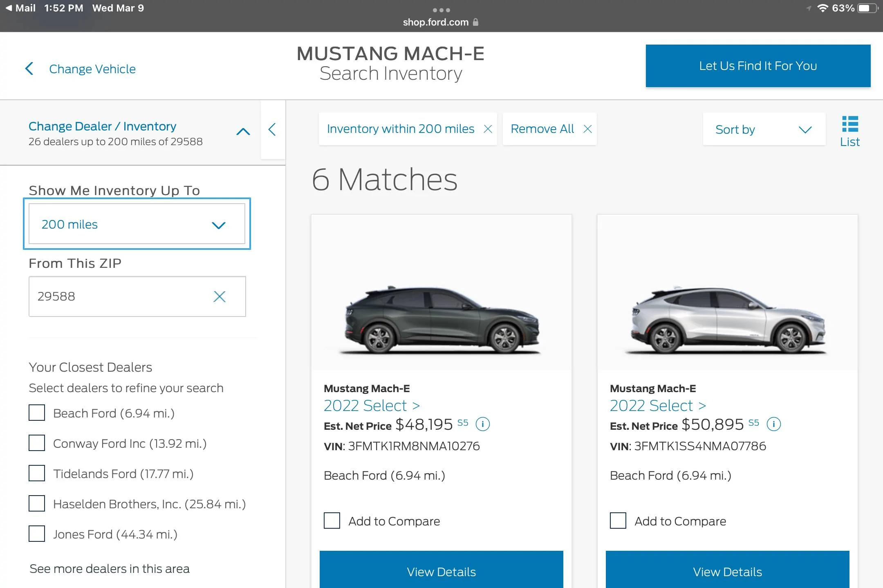Viewport: 883px width, 588px height.
Task: Click the Change Dealer / Inventory heading
Action: pyautogui.click(x=102, y=126)
